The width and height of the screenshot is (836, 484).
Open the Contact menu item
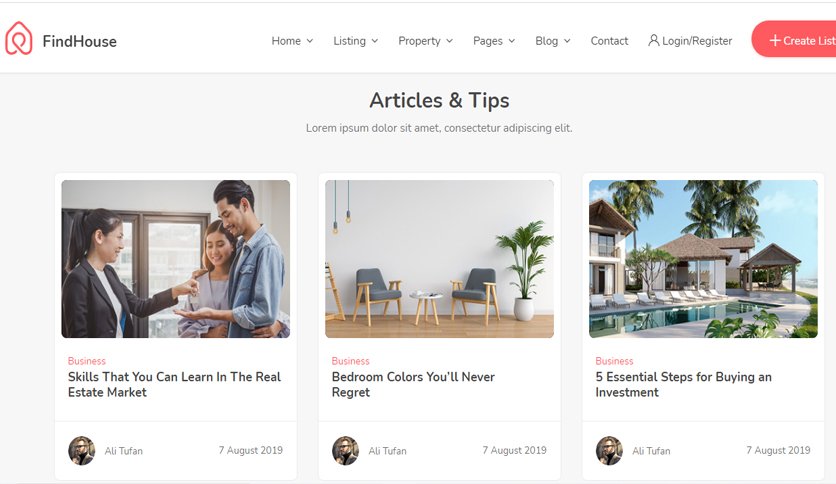click(609, 41)
